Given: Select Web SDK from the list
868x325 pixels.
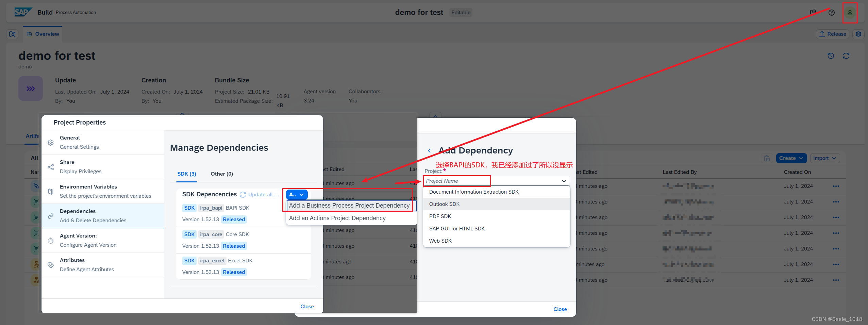Looking at the screenshot, I should [497, 241].
